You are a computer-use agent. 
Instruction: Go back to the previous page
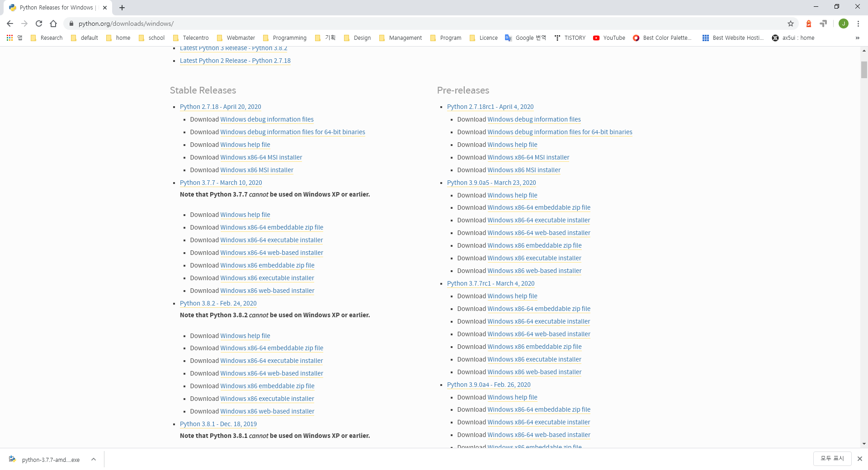coord(10,23)
